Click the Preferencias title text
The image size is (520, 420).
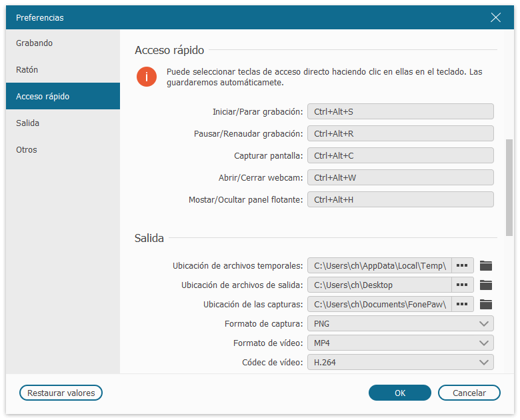click(x=40, y=17)
